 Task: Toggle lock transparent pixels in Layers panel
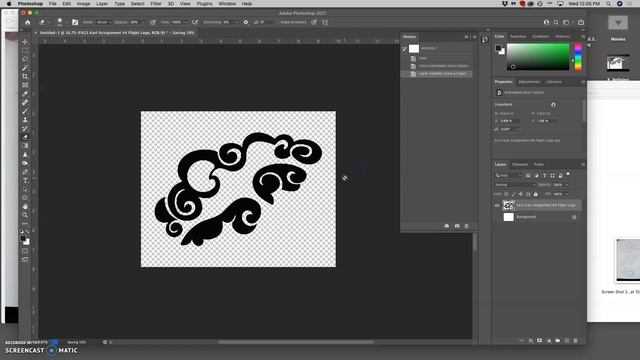point(506,194)
